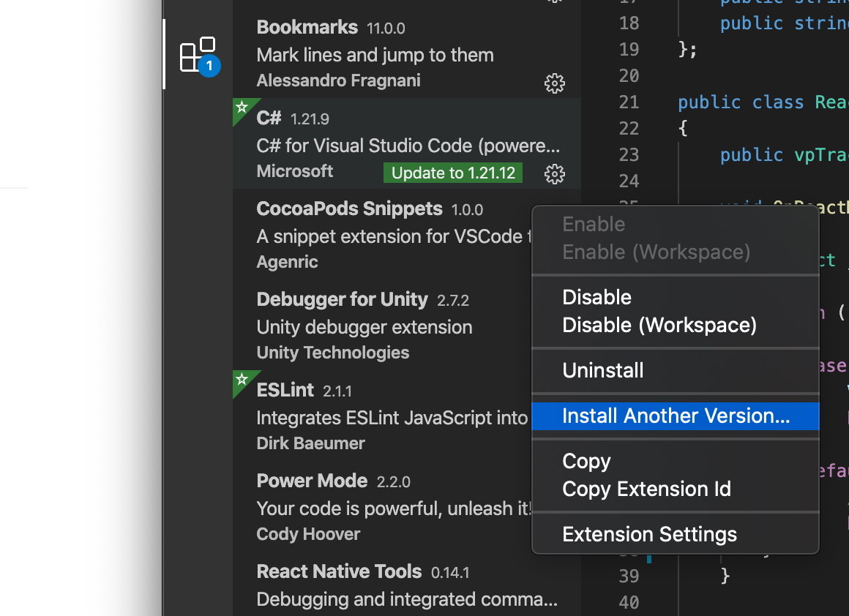
Task: Choose Install Another Version... menu item
Action: pos(676,416)
